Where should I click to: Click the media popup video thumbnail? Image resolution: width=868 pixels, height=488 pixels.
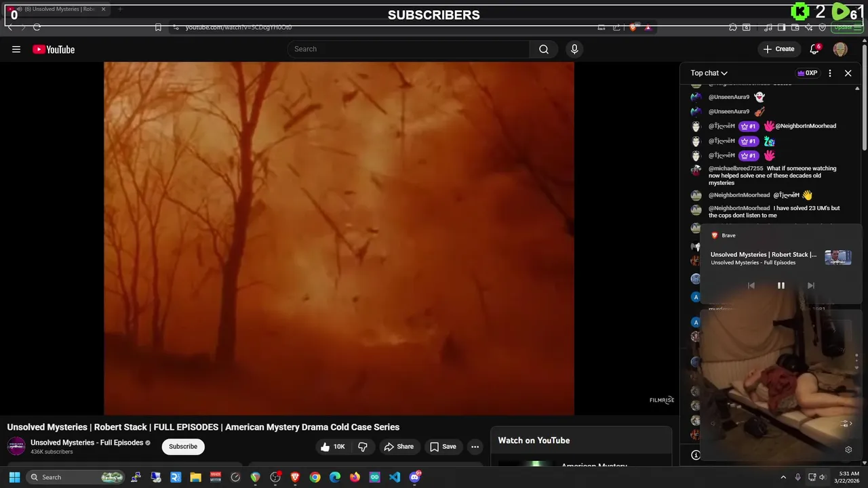coord(837,258)
